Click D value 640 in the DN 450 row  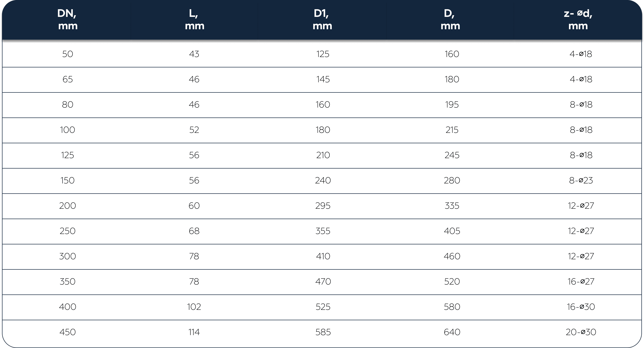point(452,332)
